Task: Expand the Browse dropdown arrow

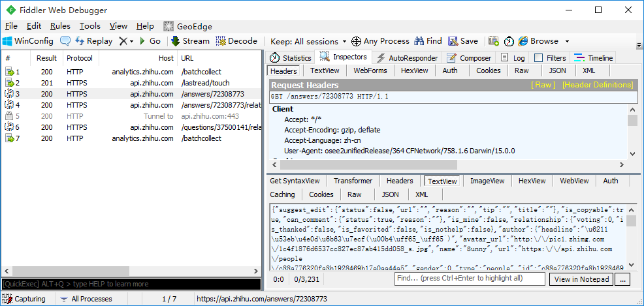Action: point(567,41)
